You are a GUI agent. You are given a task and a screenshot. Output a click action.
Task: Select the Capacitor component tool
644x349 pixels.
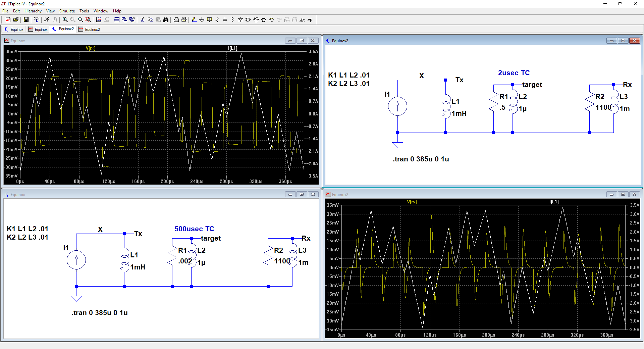[x=225, y=20]
